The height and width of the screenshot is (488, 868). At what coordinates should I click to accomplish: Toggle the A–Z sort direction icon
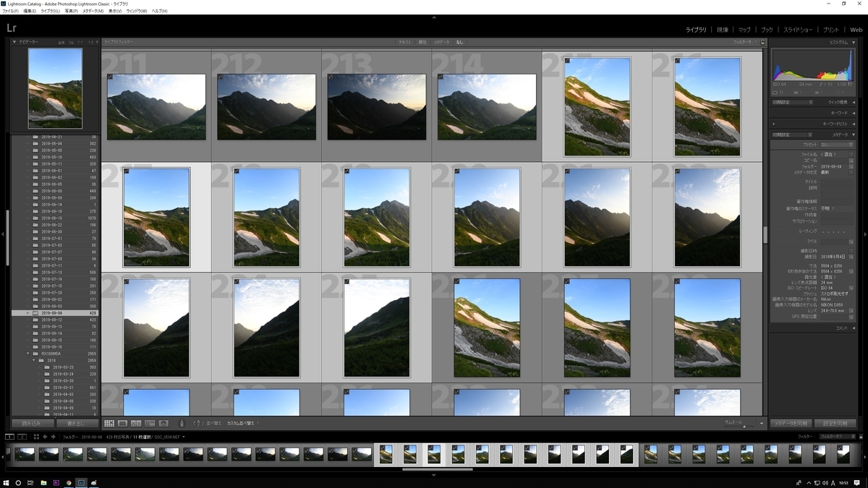pos(198,424)
